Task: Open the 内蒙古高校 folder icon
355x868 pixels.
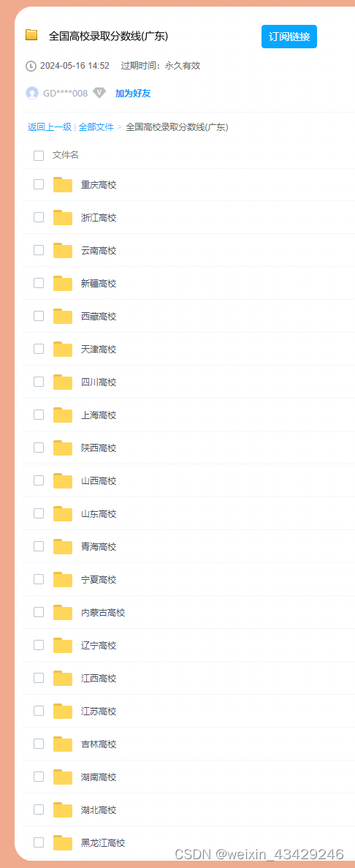Action: tap(63, 612)
